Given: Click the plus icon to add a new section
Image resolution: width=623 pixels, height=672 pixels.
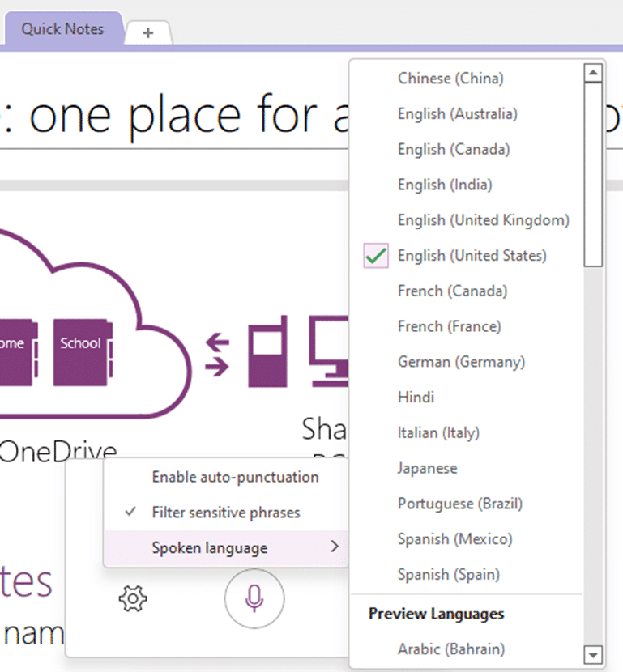Looking at the screenshot, I should [147, 32].
